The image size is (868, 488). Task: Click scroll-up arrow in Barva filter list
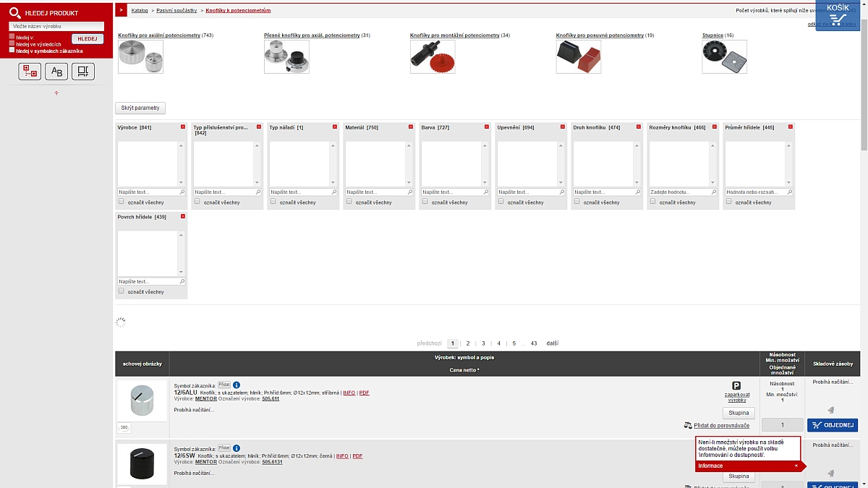click(485, 145)
